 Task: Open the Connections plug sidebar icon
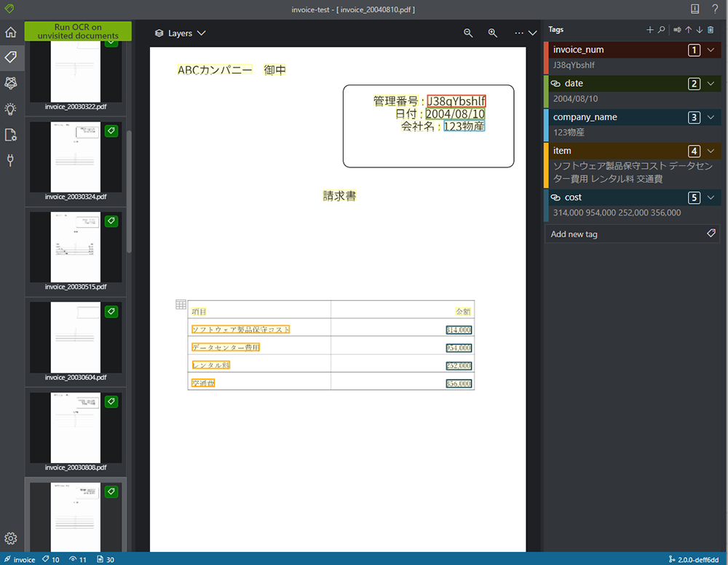tap(10, 161)
